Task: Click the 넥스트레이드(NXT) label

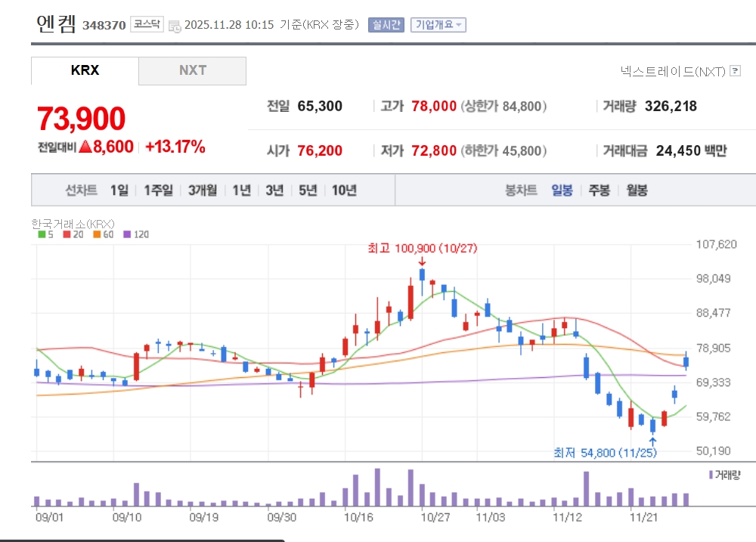Action: tap(673, 71)
